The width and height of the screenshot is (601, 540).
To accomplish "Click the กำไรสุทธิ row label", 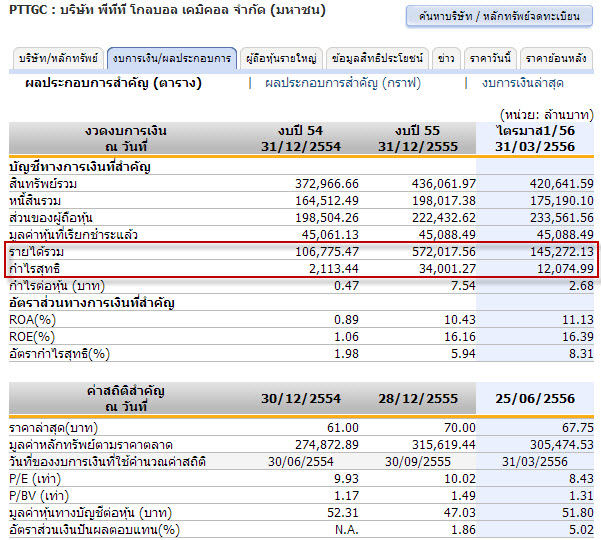I will 34,269.
